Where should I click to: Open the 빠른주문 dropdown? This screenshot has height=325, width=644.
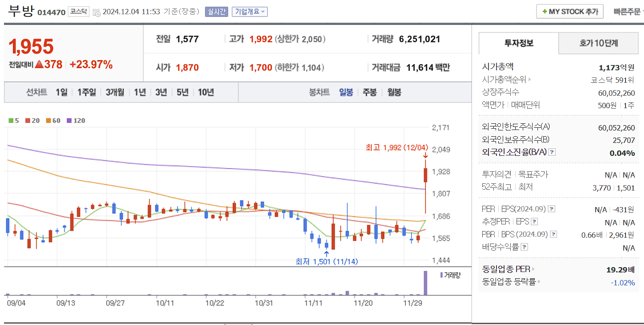(x=628, y=12)
